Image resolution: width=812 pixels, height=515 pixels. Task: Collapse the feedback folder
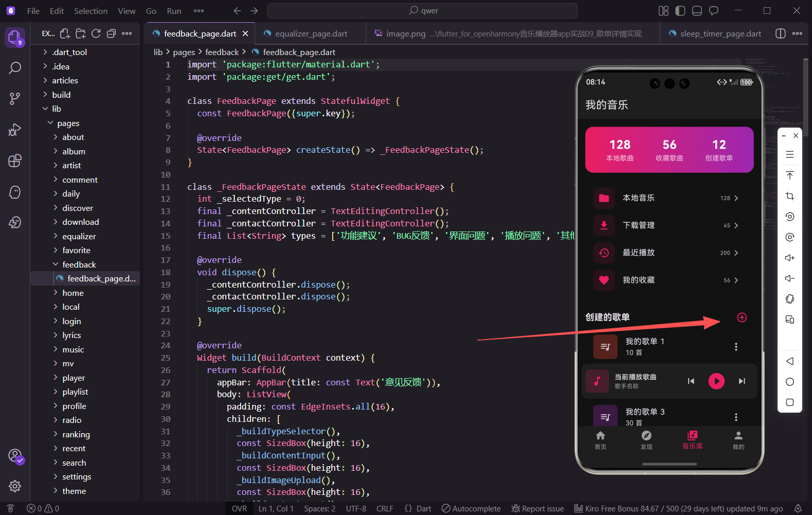click(85, 264)
